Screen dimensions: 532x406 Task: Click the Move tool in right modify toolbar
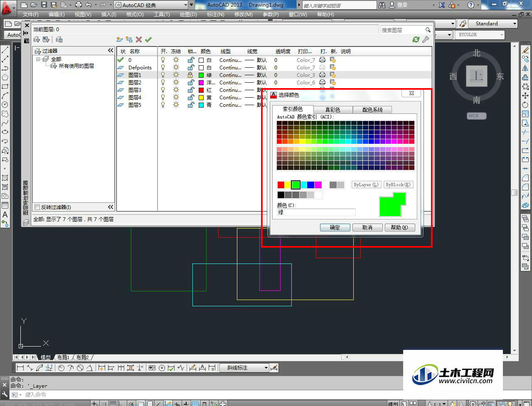[525, 96]
